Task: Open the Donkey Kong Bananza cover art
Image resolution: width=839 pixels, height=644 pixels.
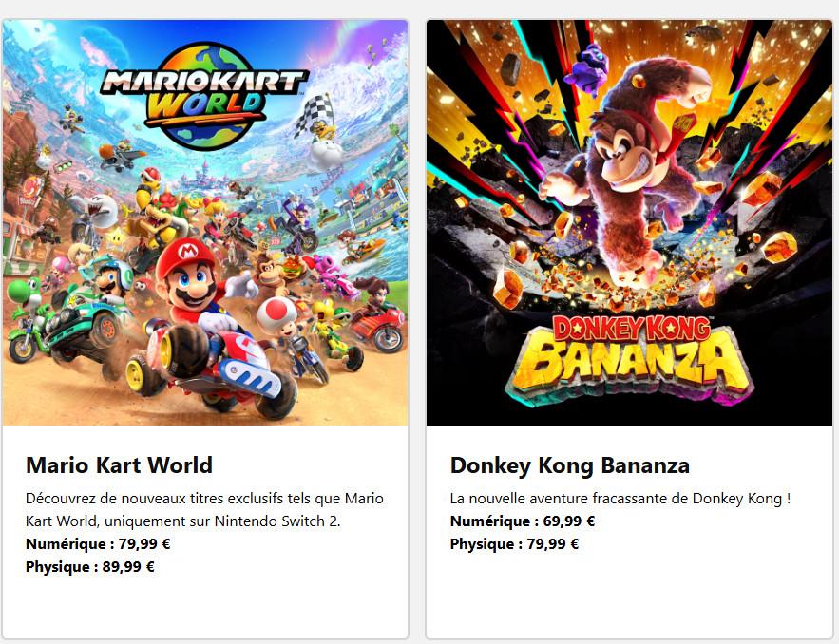Action: (x=629, y=222)
